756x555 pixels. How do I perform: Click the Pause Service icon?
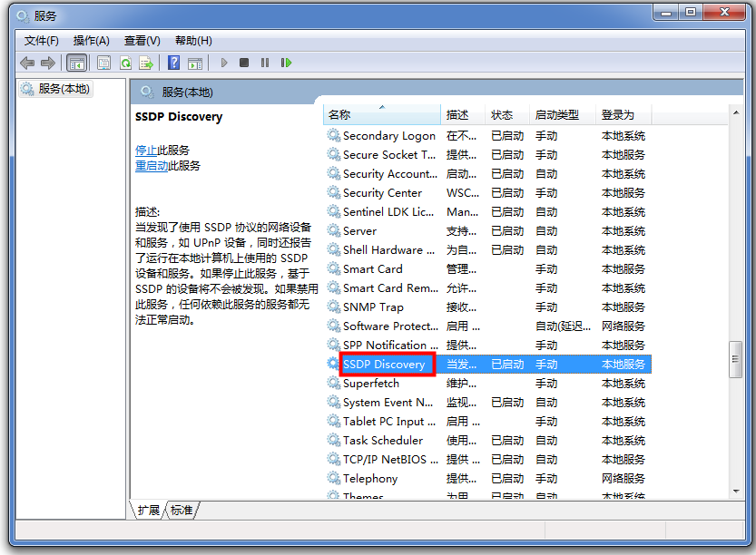(265, 63)
